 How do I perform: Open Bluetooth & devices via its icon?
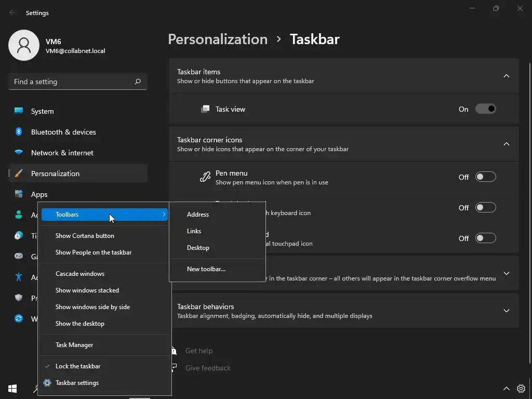tap(19, 132)
